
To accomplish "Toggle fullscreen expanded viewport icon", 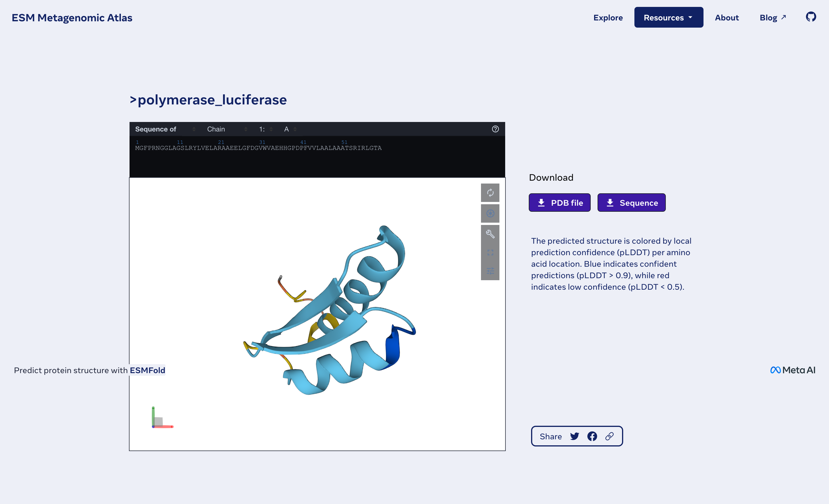I will pyautogui.click(x=490, y=253).
